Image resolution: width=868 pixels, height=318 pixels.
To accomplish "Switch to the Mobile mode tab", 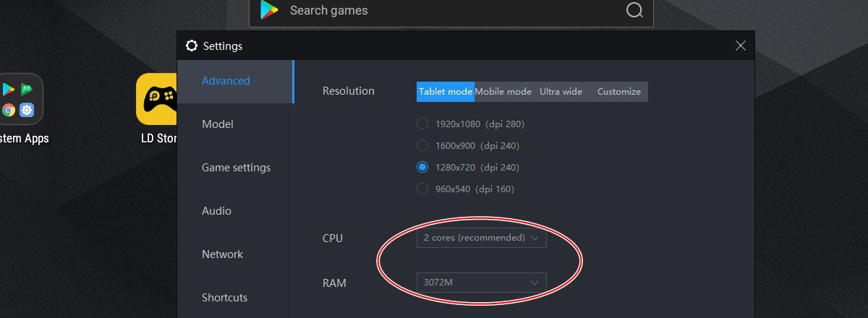I will pyautogui.click(x=503, y=92).
